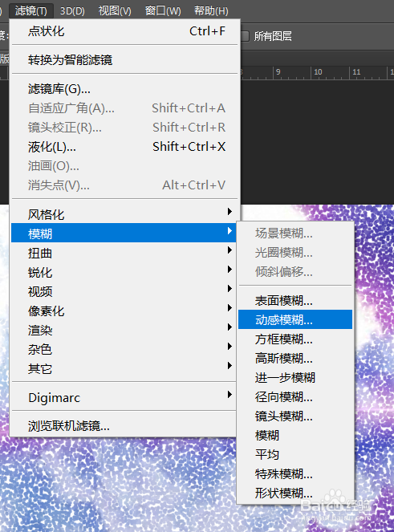Image resolution: width=394 pixels, height=532 pixels.
Task: Select 自适应广角(A)... entry
Action: point(124,108)
